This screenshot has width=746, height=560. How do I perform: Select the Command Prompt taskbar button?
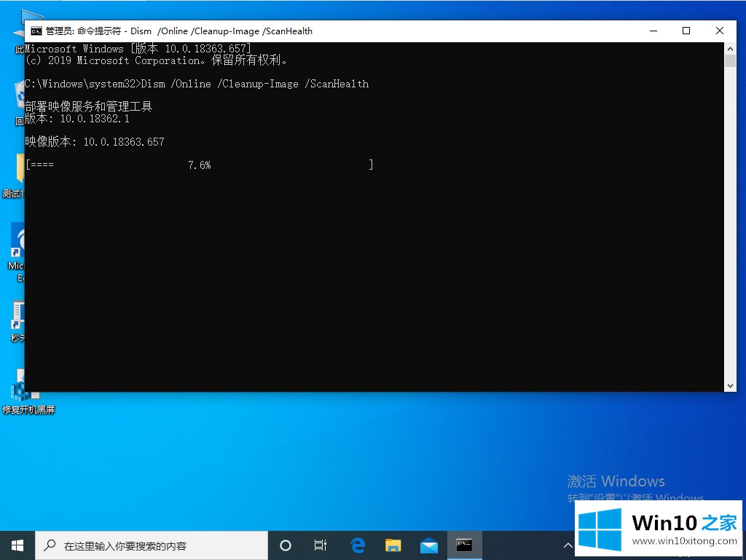(464, 545)
